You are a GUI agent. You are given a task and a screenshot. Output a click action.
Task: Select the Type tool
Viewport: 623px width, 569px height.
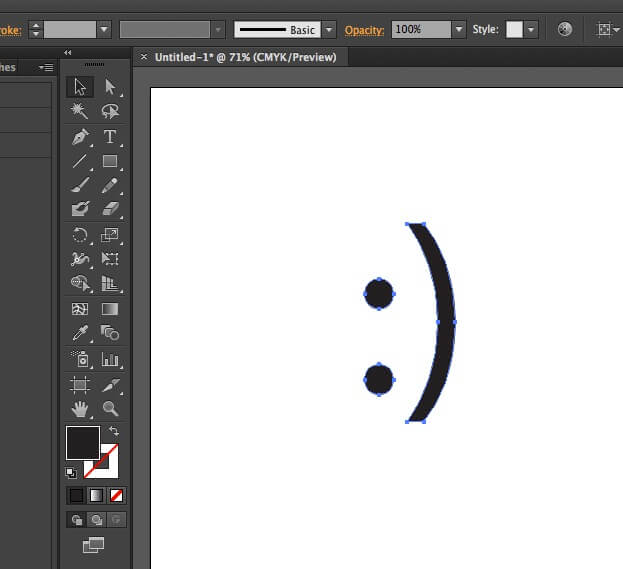pos(110,137)
